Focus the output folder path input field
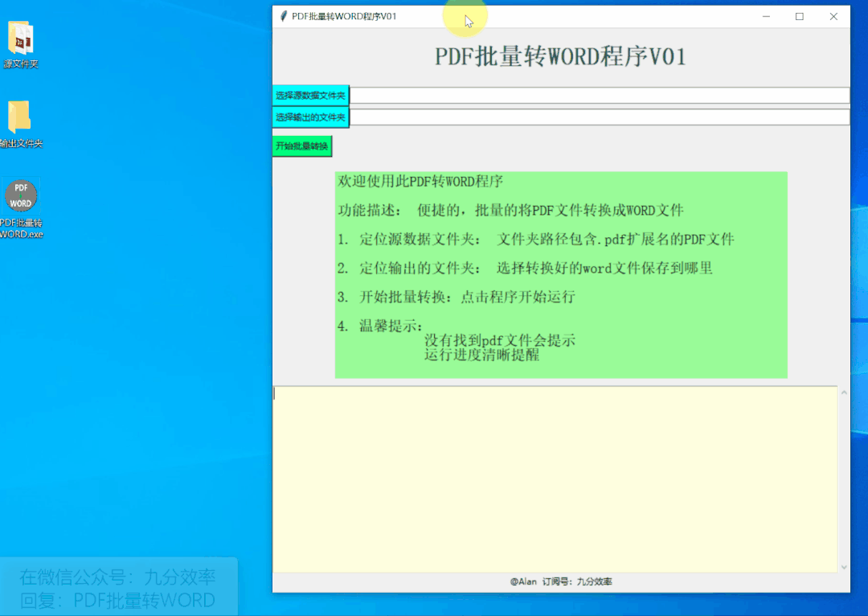The height and width of the screenshot is (616, 868). point(600,117)
